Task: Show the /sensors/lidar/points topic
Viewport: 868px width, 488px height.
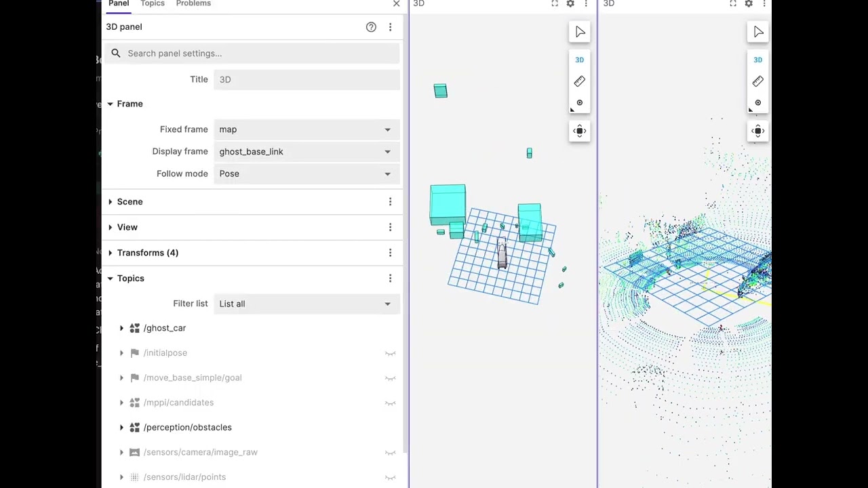Action: (x=390, y=478)
